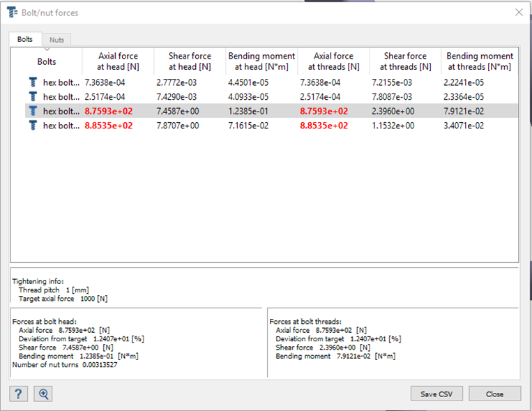Click bolt icon in the 2.5174e-04 row
This screenshot has width=532, height=411.
point(33,96)
